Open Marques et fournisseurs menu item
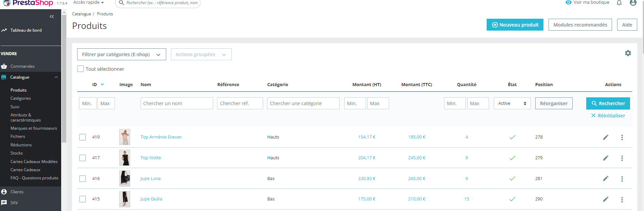Image resolution: width=644 pixels, height=211 pixels. (34, 128)
